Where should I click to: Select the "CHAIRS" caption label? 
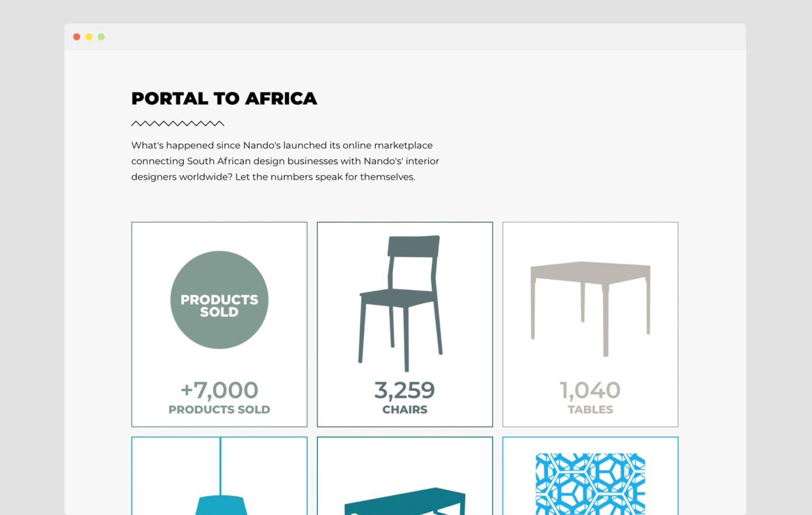[x=404, y=410]
